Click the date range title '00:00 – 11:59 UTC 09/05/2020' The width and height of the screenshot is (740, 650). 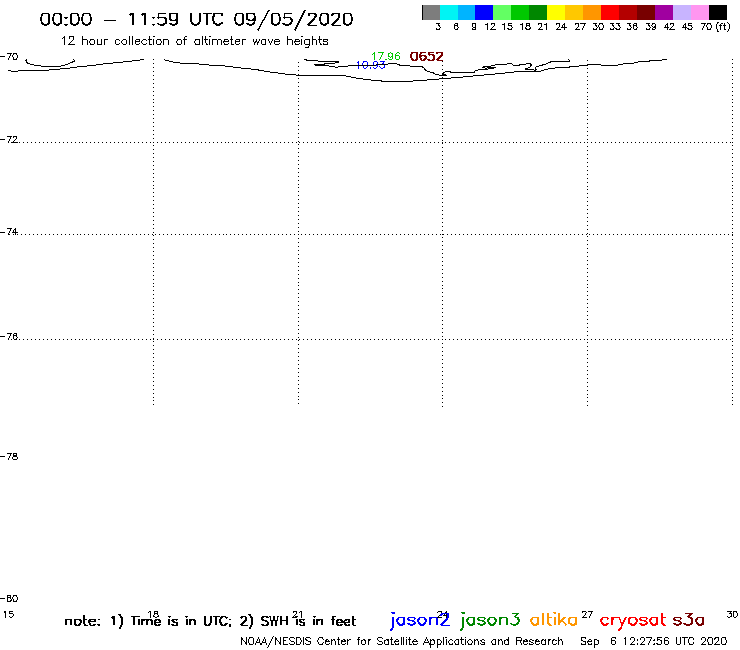coord(196,19)
